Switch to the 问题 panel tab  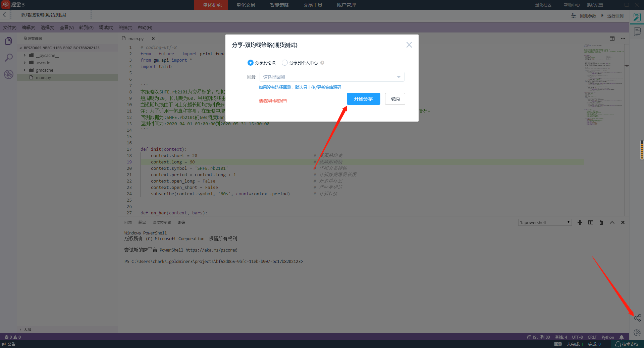pos(128,222)
